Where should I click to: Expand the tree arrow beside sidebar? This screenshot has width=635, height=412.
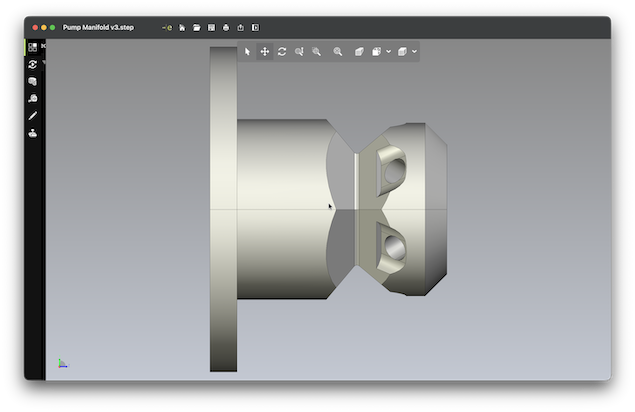coord(43,64)
